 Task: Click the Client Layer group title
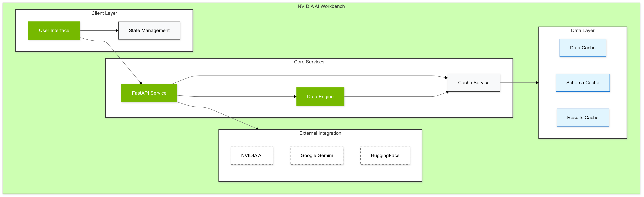(104, 13)
